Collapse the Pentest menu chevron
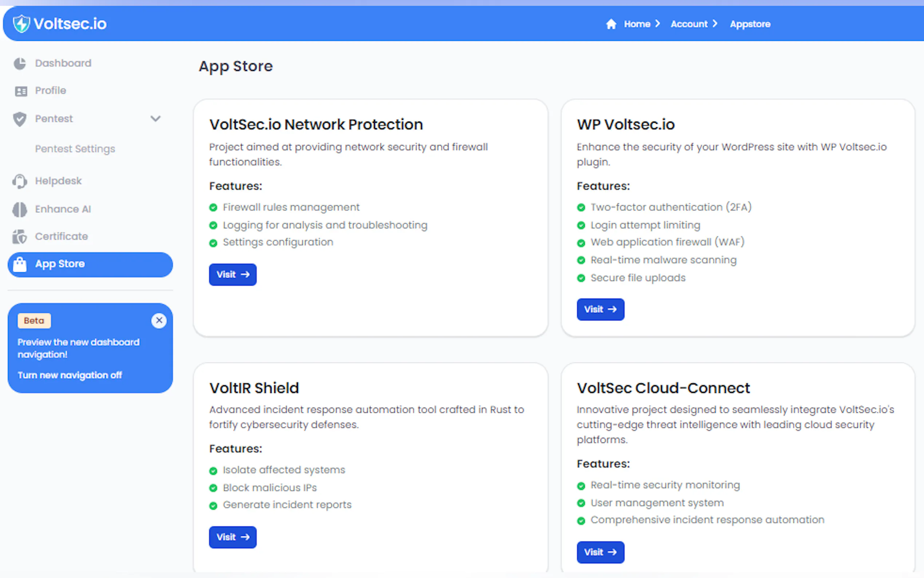 pyautogui.click(x=155, y=119)
